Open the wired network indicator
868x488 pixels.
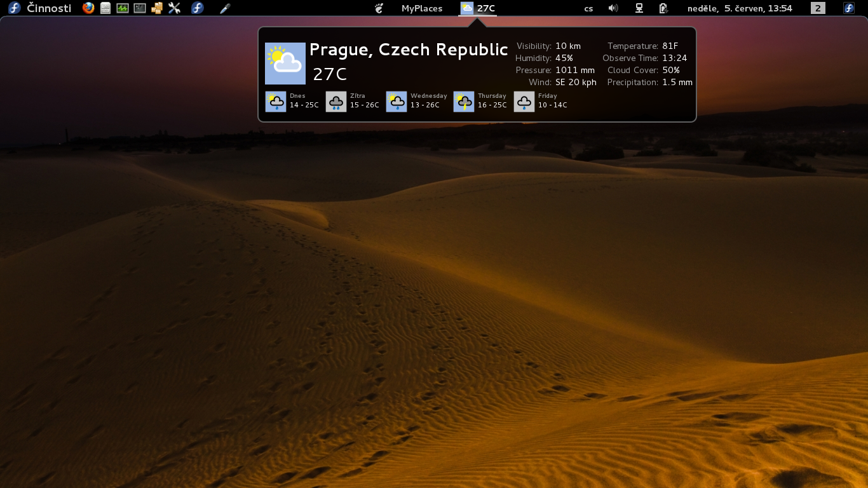coord(639,8)
